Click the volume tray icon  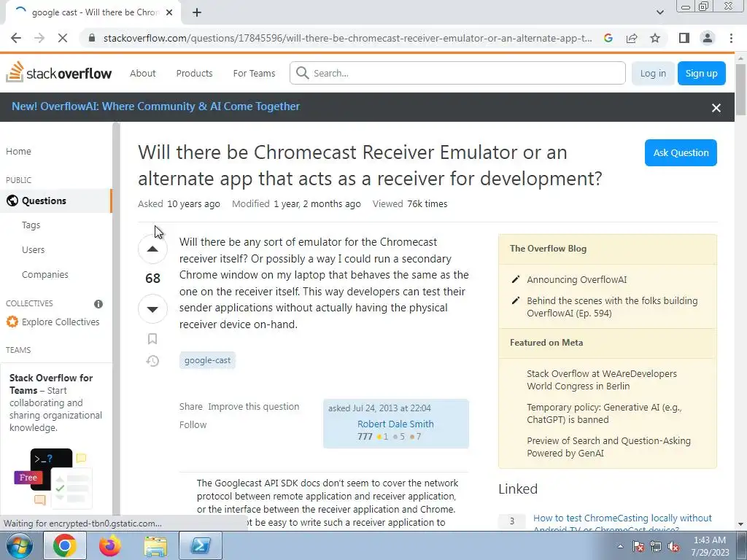[673, 546]
